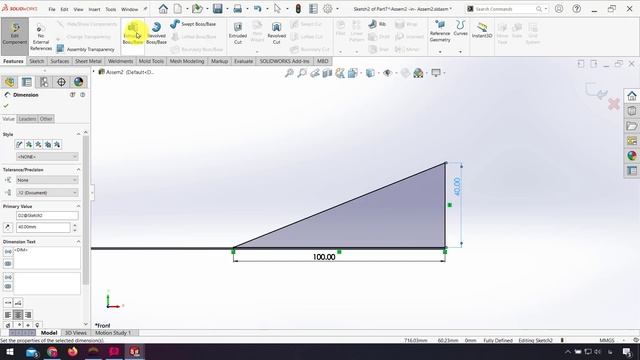The width and height of the screenshot is (640, 360).
Task: Open the Options gear icon
Action: pyautogui.click(x=327, y=9)
